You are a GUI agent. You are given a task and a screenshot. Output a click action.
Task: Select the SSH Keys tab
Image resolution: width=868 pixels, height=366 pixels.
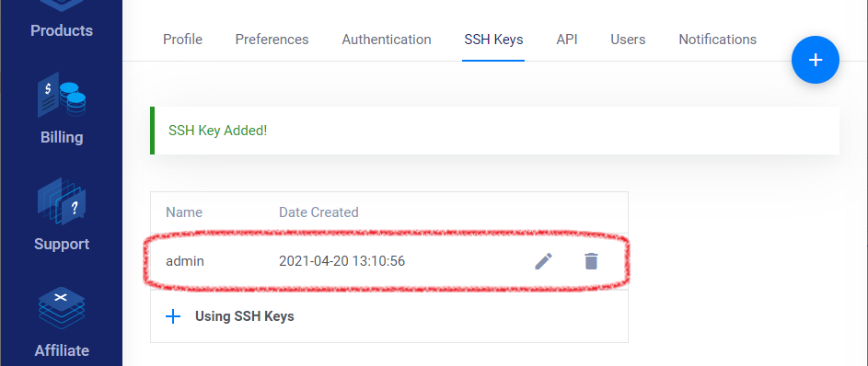tap(493, 40)
